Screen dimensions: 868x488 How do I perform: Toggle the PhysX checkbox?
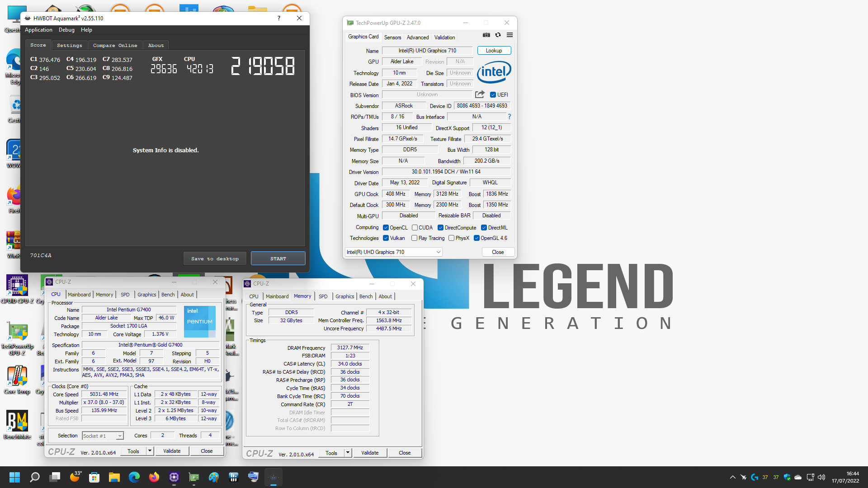point(451,238)
